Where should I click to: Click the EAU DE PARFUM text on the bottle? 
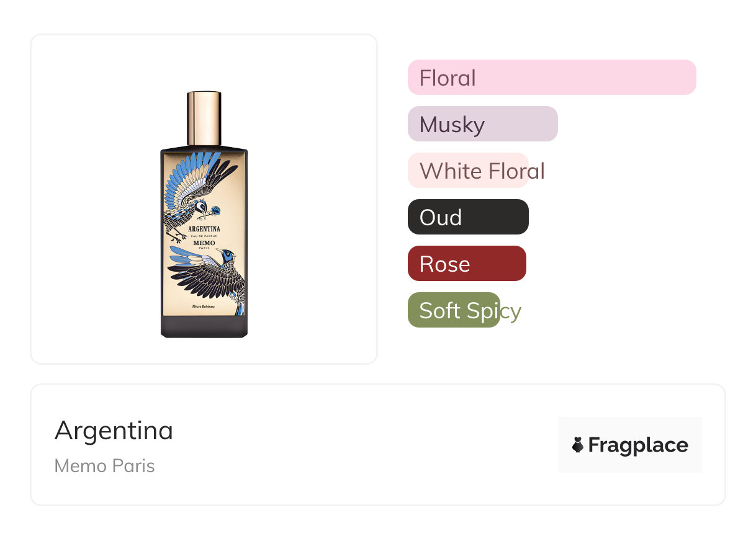coord(204,236)
